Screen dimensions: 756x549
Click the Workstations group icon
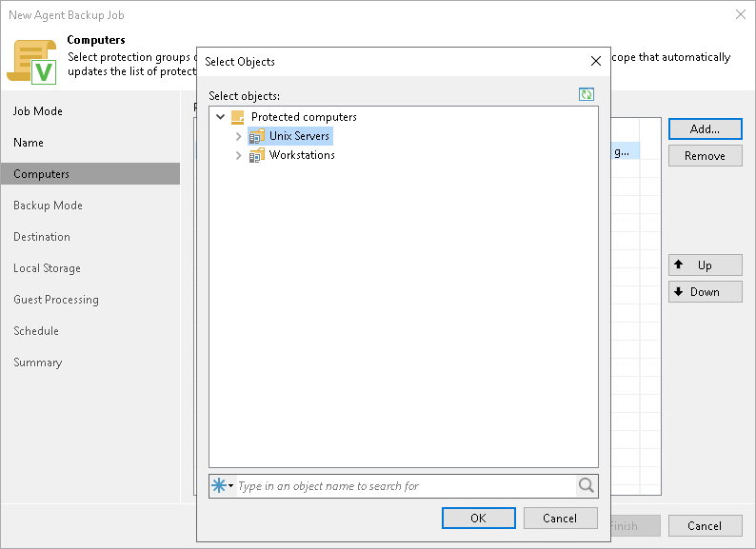[x=256, y=155]
